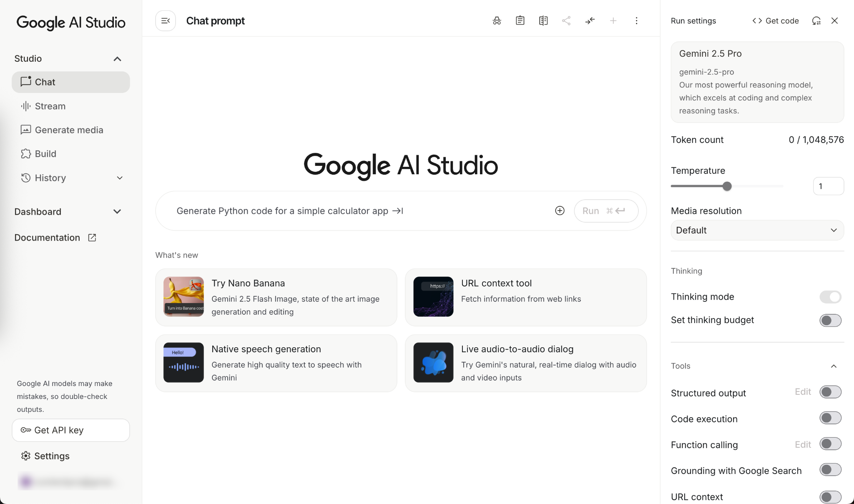Click the plus new chat icon in the header
854x504 pixels.
(613, 21)
